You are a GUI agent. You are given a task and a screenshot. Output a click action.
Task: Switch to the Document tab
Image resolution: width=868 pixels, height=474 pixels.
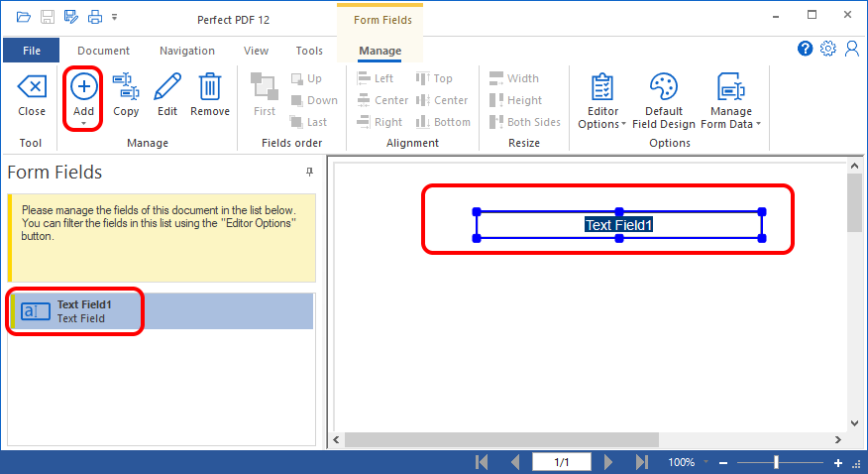click(103, 51)
